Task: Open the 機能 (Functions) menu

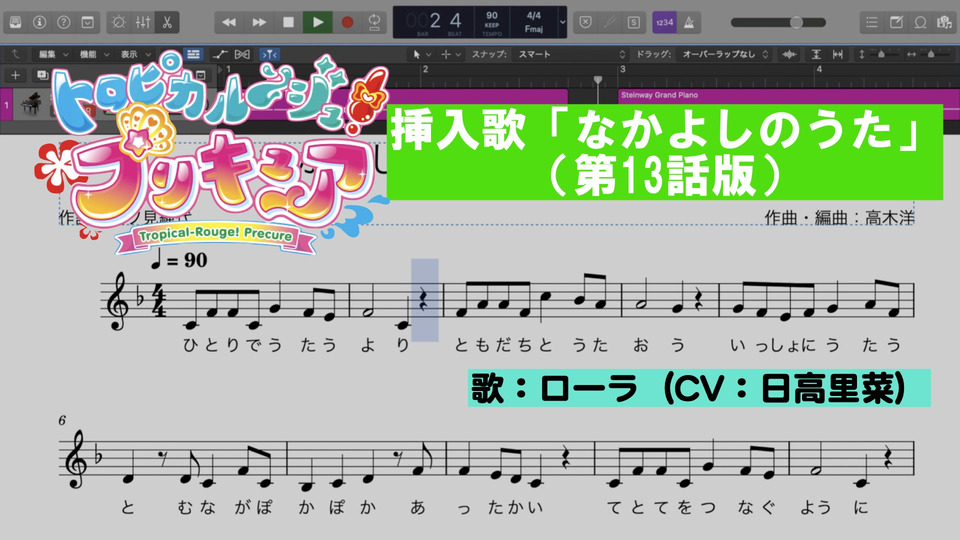Action: 94,54
